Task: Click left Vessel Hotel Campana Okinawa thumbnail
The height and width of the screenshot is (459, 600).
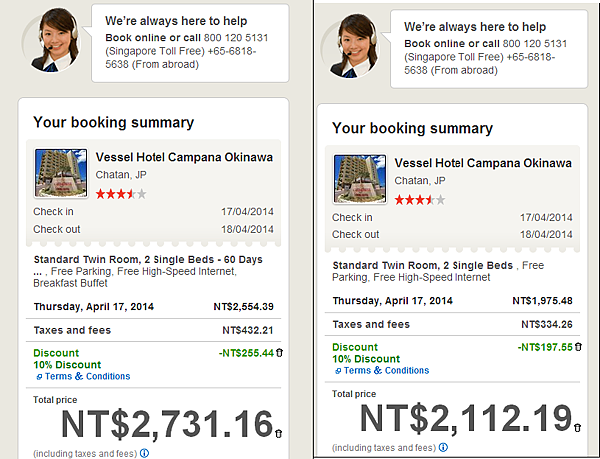Action: (60, 173)
